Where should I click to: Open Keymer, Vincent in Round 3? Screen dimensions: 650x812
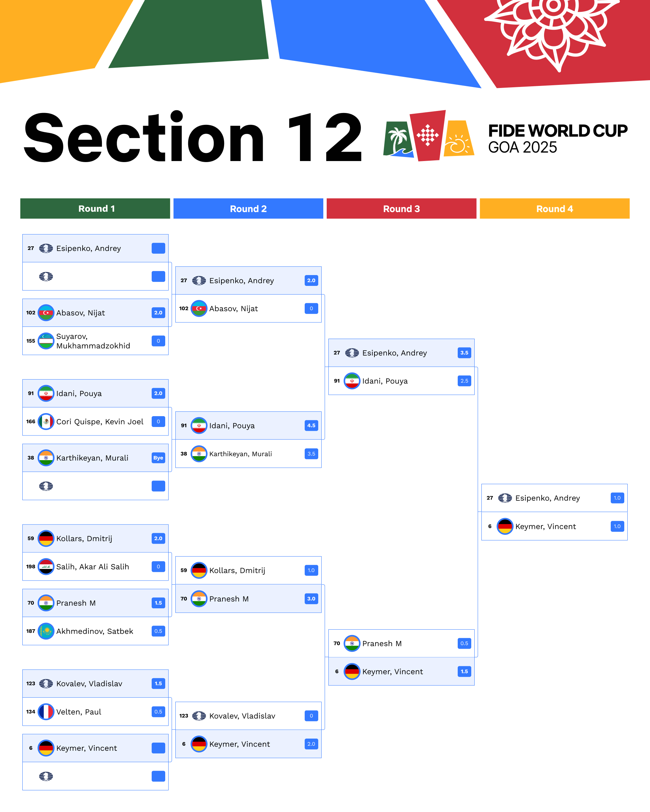[393, 672]
